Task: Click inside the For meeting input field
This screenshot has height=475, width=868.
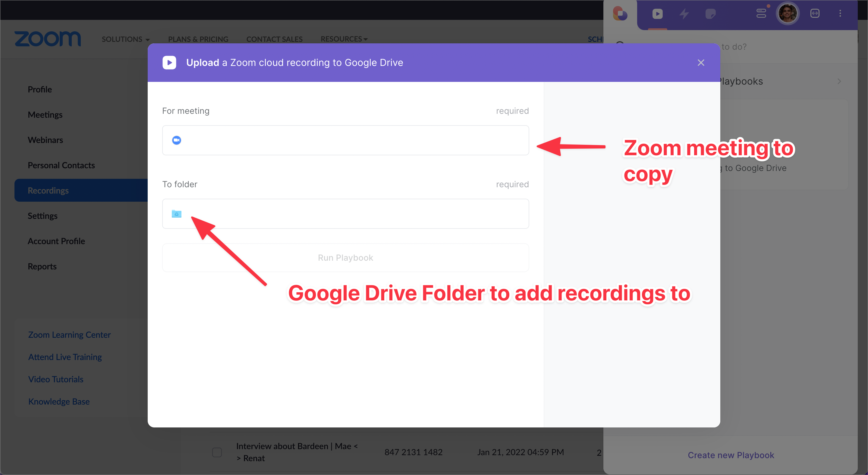Action: click(345, 140)
